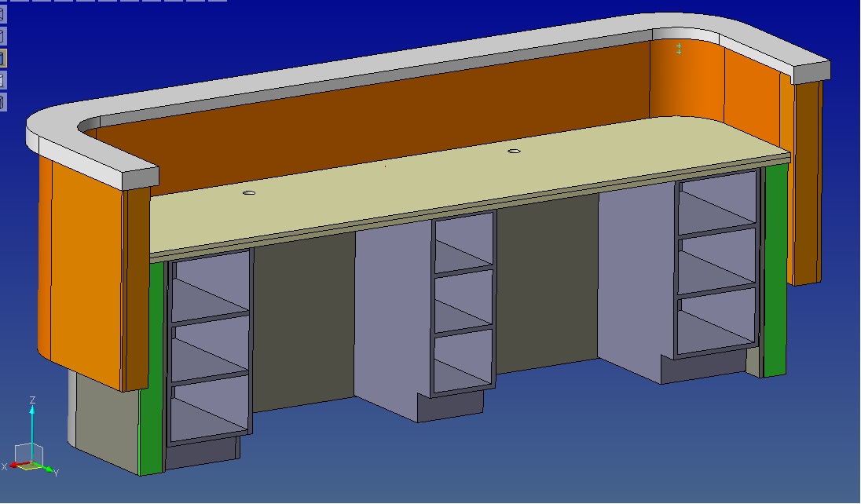Click the dark wireframe cylinder view mode icon

click(x=2, y=101)
